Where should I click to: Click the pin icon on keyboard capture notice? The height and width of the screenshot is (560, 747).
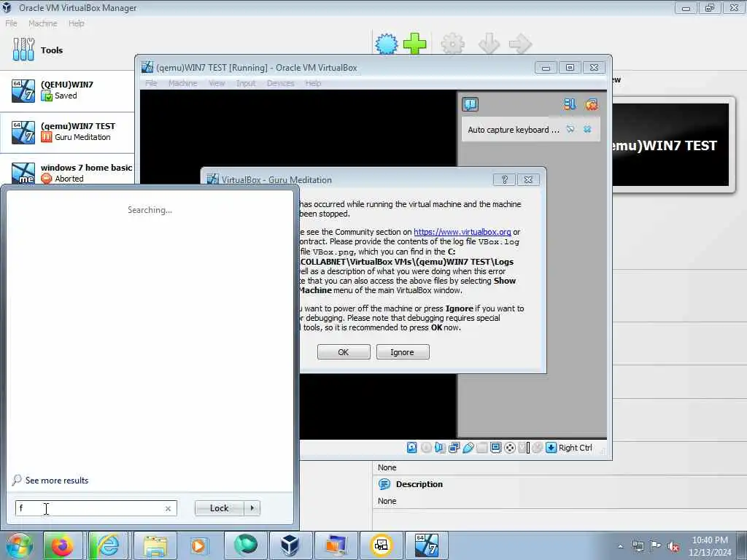[x=570, y=129]
